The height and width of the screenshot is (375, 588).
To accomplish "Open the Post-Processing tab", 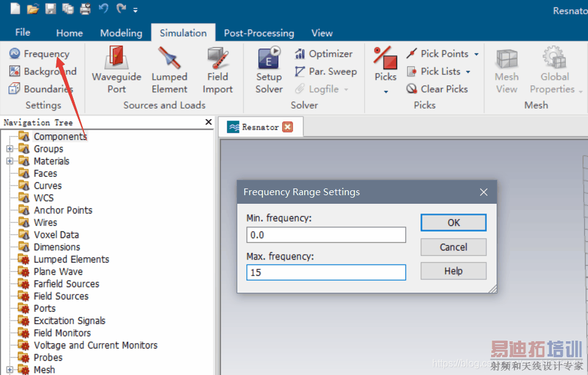I will click(259, 33).
